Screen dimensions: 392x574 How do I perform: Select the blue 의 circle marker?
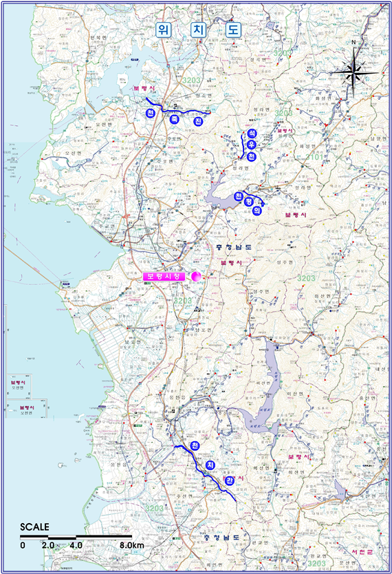257,211
